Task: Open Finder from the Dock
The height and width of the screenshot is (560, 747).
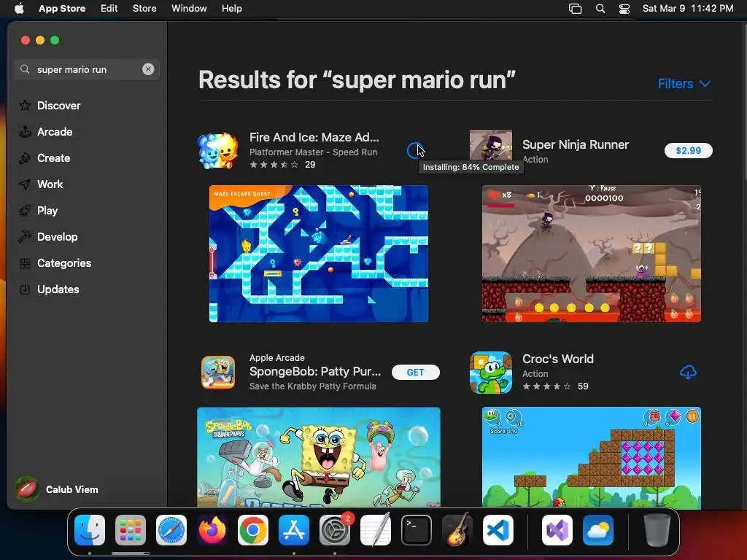Action: click(90, 530)
